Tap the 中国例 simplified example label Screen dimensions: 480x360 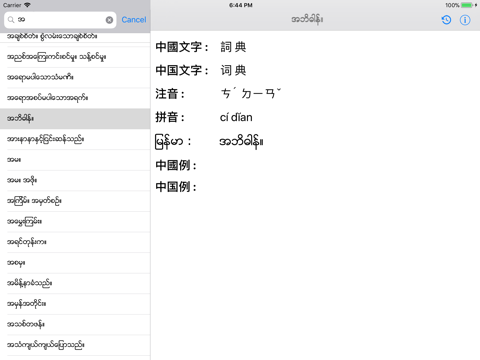[176, 187]
